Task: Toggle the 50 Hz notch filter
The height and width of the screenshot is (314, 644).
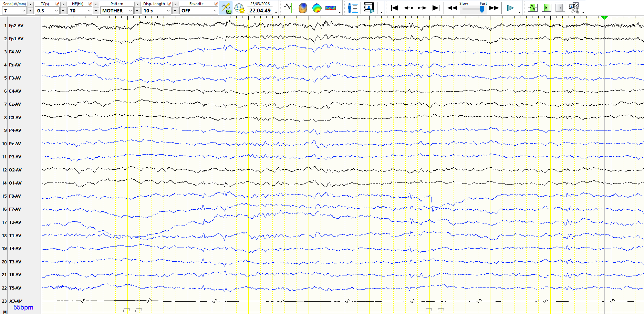Action: (x=226, y=8)
